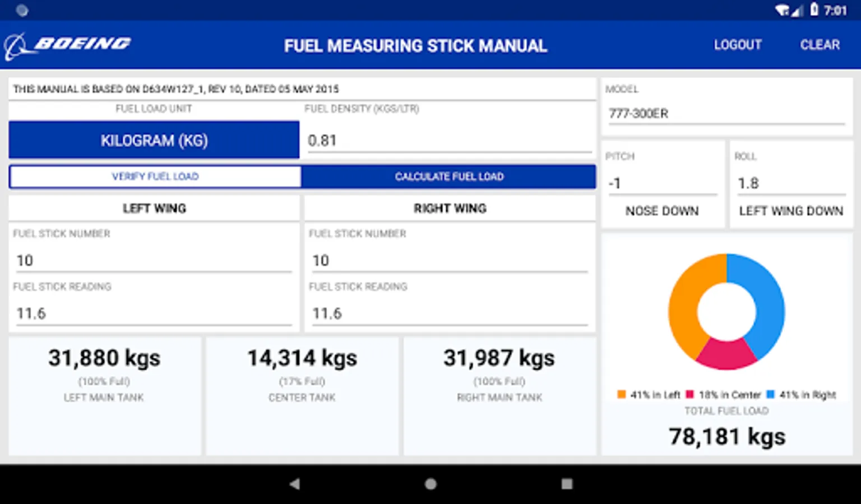Select the LEFT WING header
This screenshot has height=504, width=861.
(154, 208)
